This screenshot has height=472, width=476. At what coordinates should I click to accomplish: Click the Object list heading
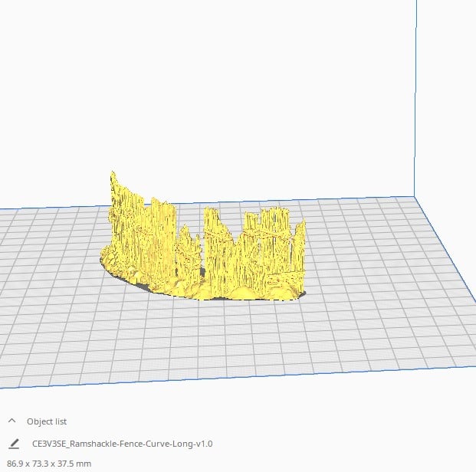pyautogui.click(x=47, y=421)
